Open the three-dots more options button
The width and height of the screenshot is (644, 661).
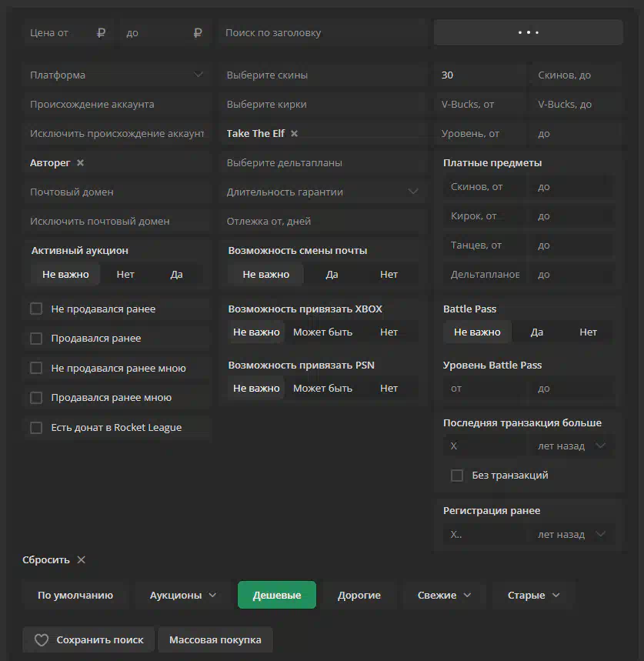click(x=528, y=32)
